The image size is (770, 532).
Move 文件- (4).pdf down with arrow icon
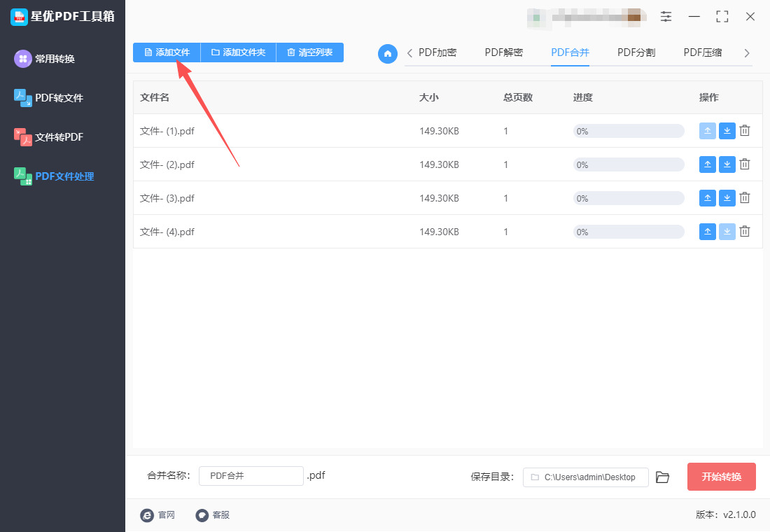tap(727, 232)
